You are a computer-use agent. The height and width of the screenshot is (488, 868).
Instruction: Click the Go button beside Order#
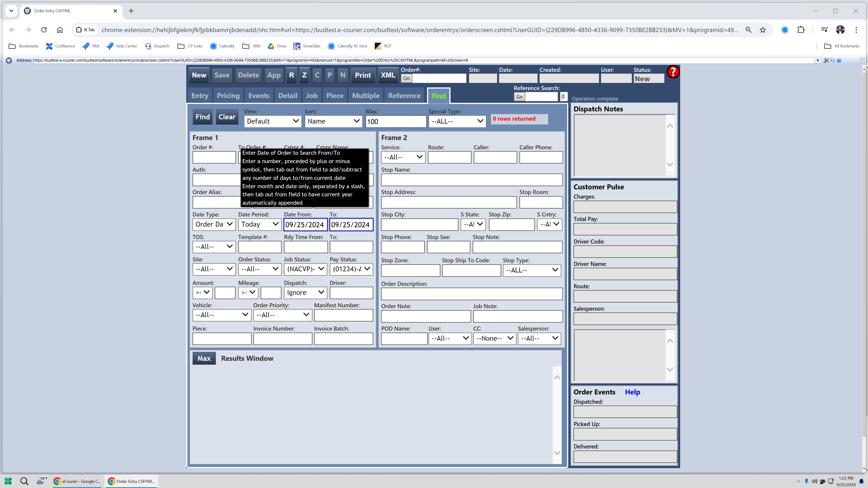tap(406, 78)
